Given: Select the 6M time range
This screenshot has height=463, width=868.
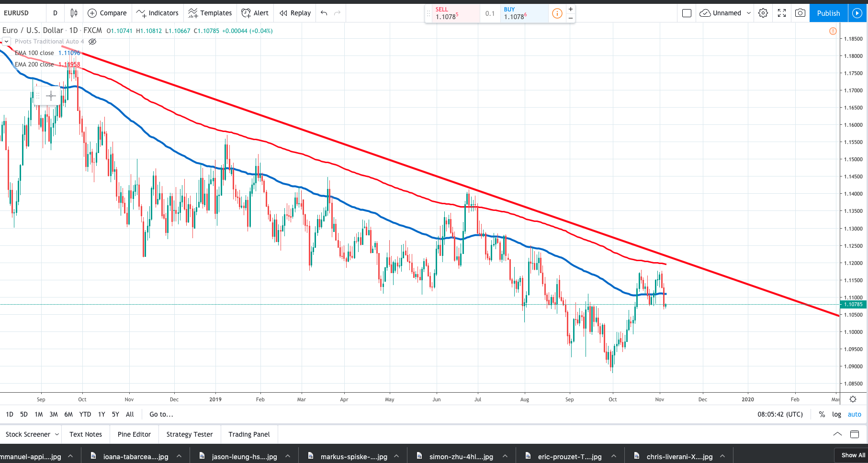Looking at the screenshot, I should [x=68, y=414].
